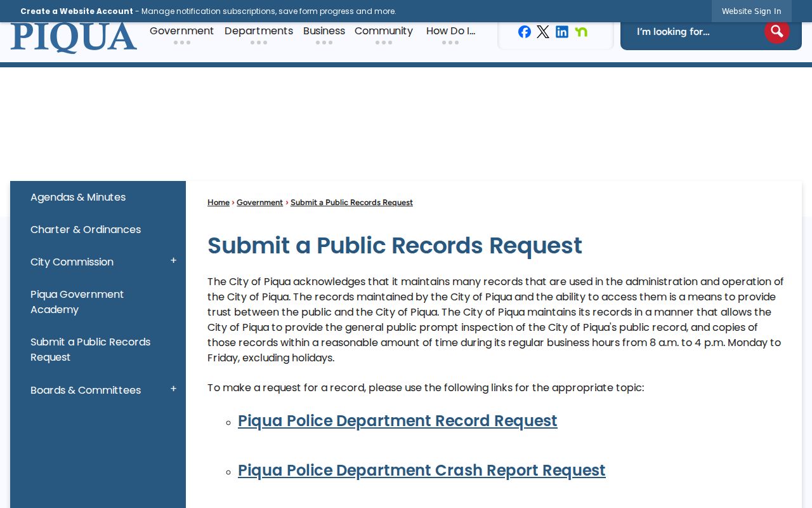Screen dimensions: 812x508
Task: Open the Facebook social icon
Action: click(524, 32)
